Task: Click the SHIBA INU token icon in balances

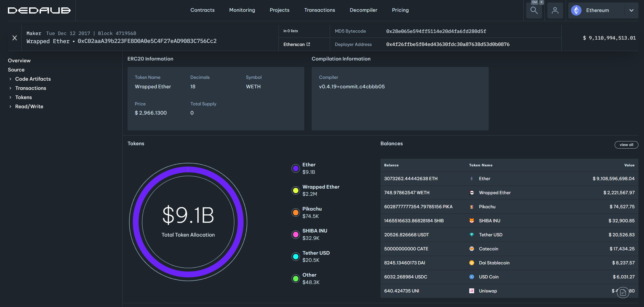Action: (x=472, y=221)
